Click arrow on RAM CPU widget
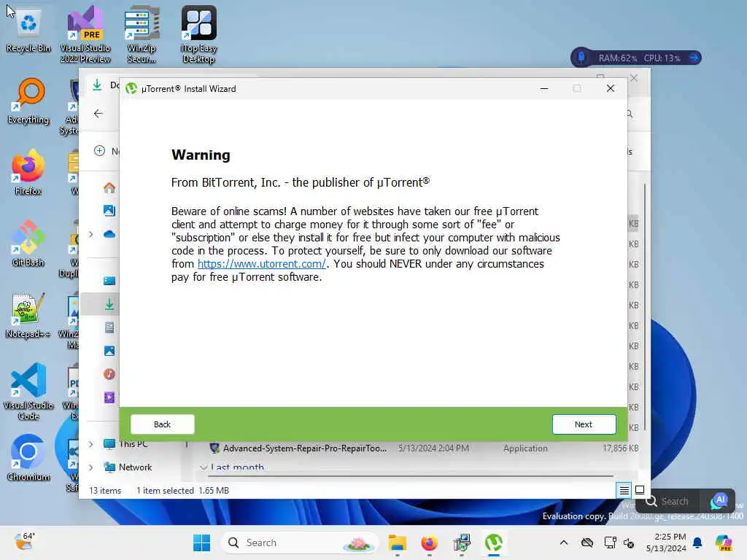This screenshot has width=747, height=560. [x=694, y=58]
